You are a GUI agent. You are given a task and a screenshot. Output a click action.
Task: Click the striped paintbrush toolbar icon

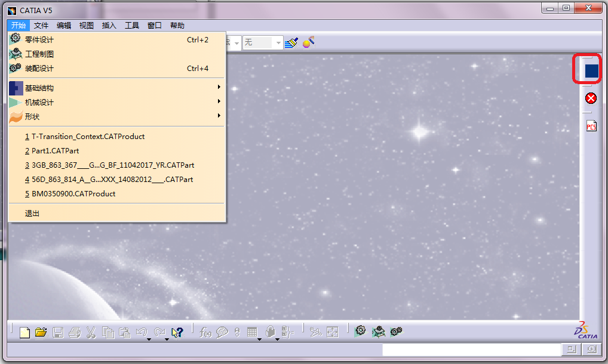(x=291, y=42)
